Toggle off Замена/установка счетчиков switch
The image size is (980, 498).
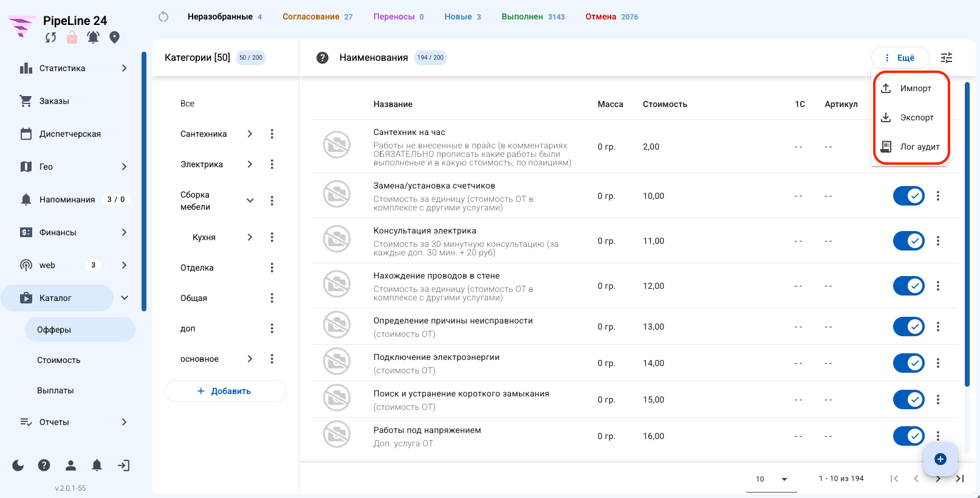pos(909,196)
